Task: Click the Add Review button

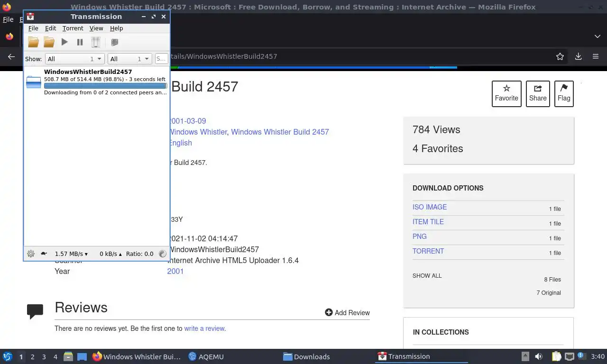Action: coord(347,313)
